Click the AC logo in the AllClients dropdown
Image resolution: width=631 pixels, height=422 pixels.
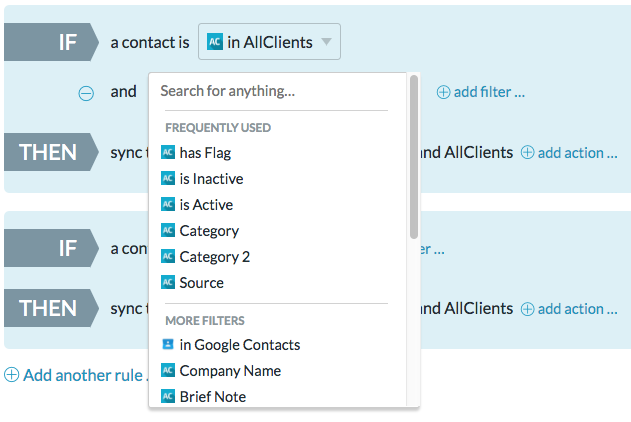214,42
